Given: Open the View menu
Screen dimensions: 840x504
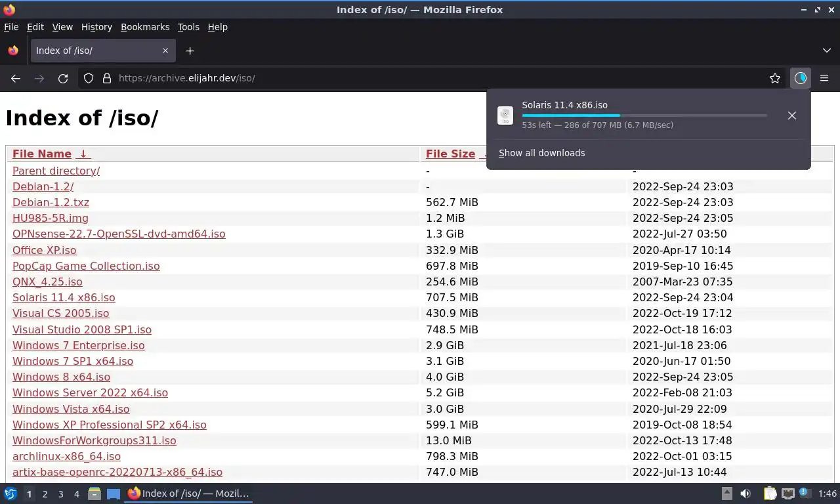Looking at the screenshot, I should pyautogui.click(x=62, y=27).
